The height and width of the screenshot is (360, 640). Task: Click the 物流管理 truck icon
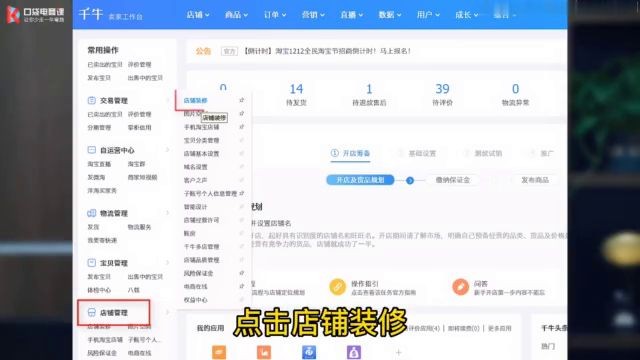point(91,213)
